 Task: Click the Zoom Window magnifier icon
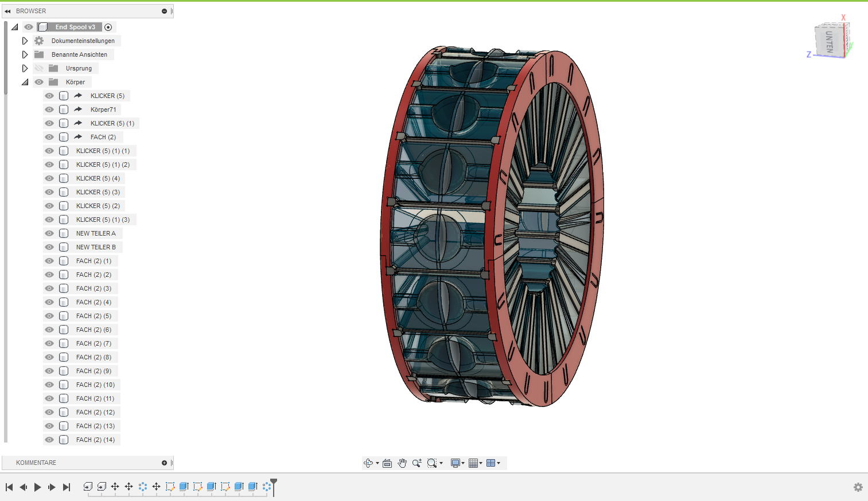432,463
